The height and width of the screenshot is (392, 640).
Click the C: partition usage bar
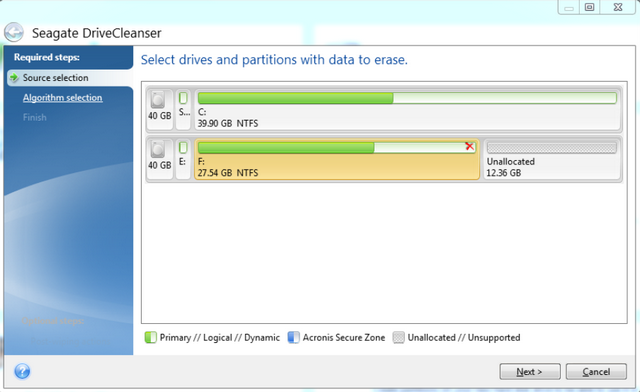click(x=407, y=98)
